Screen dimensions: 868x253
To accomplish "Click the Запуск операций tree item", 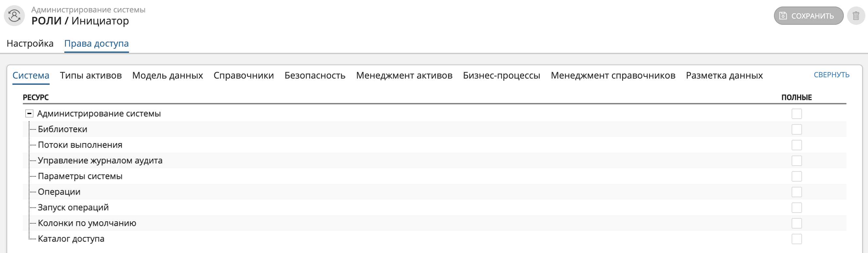I will pos(73,208).
